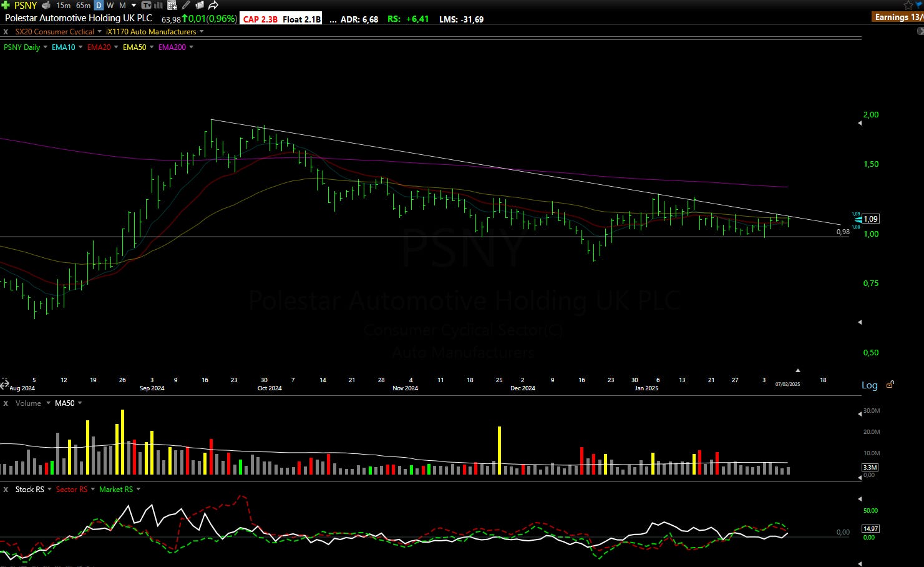Click the 3.3M volume value label
This screenshot has height=567, width=924.
[870, 467]
